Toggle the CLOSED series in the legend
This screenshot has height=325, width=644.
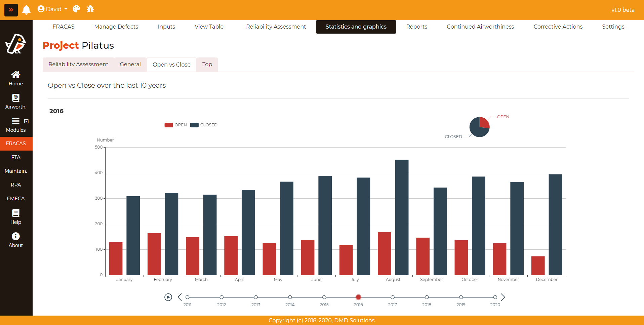204,125
